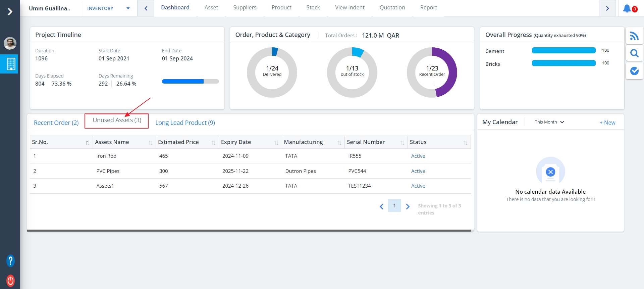Viewport: 644px width, 289px height.
Task: Open the Suppliers menu item
Action: (245, 8)
